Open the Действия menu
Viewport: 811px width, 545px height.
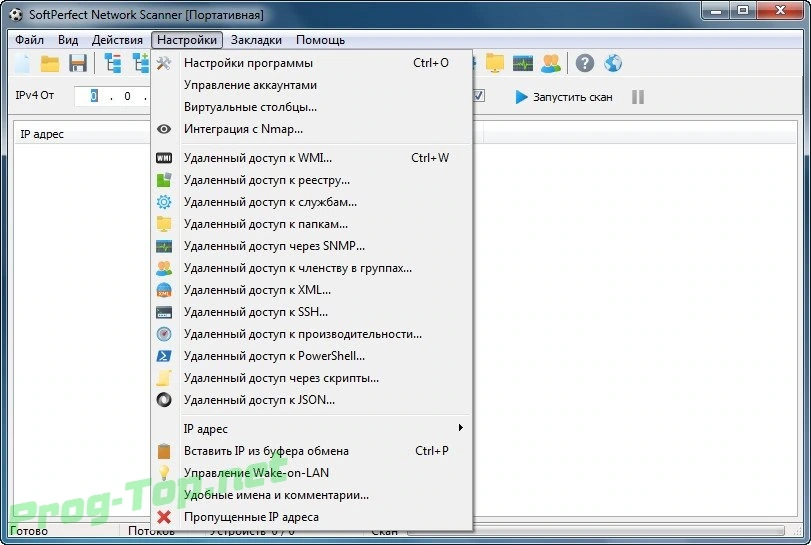(117, 40)
